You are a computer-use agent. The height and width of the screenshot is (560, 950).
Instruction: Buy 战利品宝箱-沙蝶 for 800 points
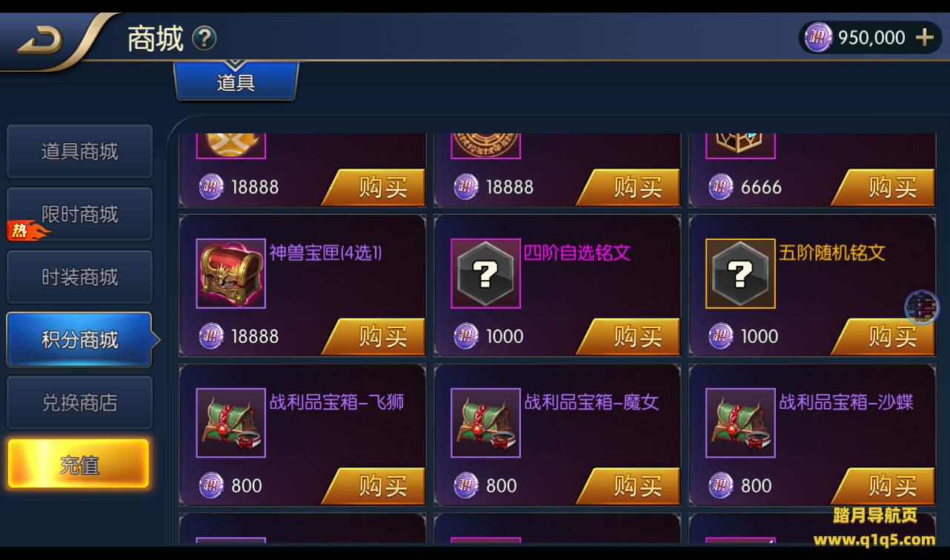(883, 487)
